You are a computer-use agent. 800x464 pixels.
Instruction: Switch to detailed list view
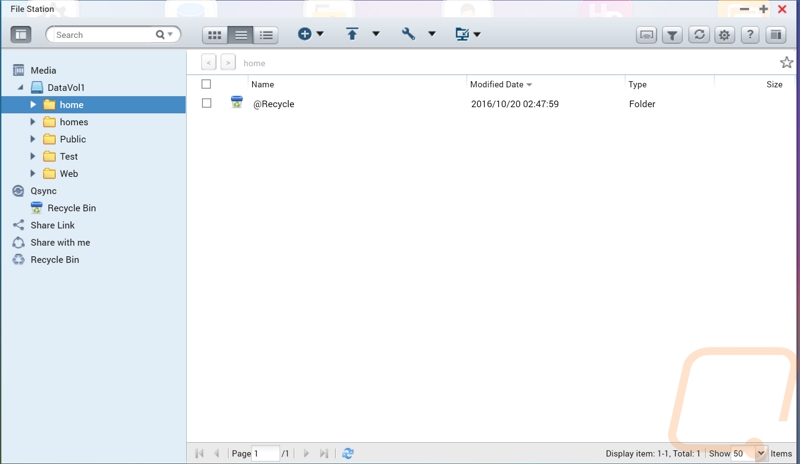(x=266, y=35)
